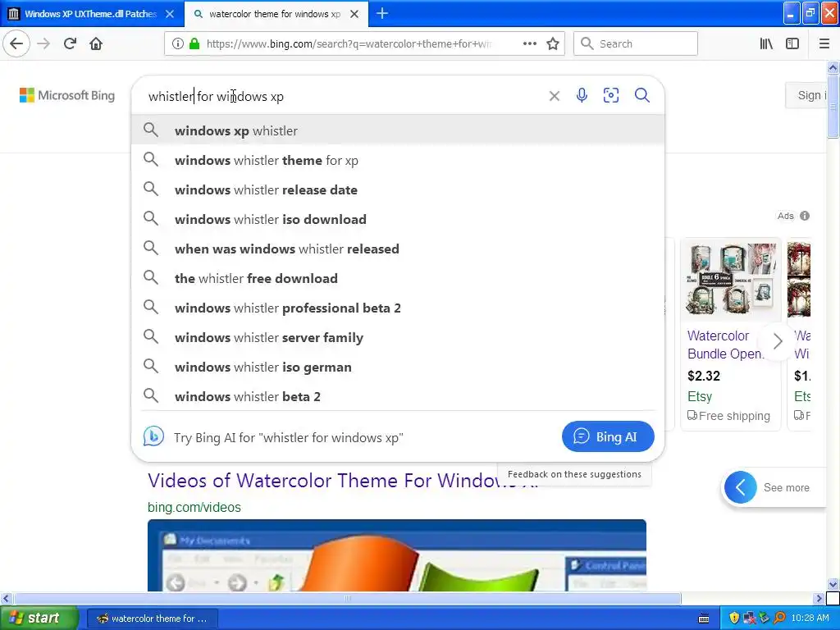
Task: Open a new browser tab
Action: pos(382,13)
